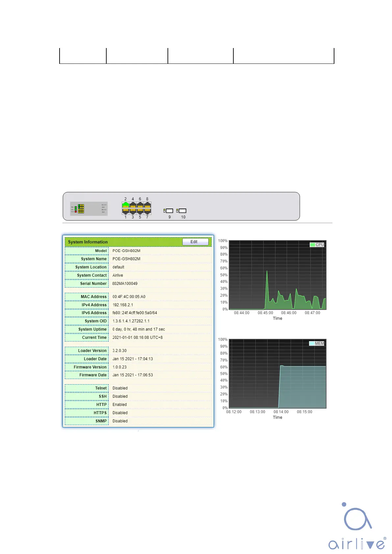Select port 4 on the switch panel
The height and width of the screenshot is (554, 392).
tap(133, 205)
